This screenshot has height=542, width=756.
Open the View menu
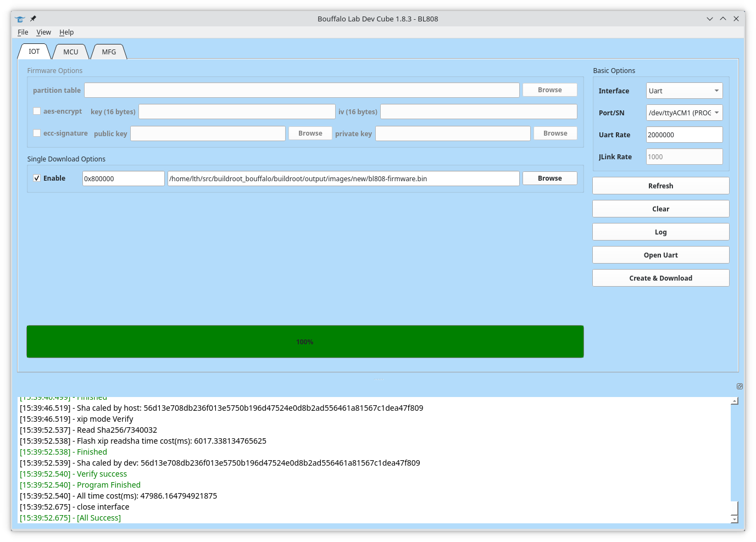(43, 32)
